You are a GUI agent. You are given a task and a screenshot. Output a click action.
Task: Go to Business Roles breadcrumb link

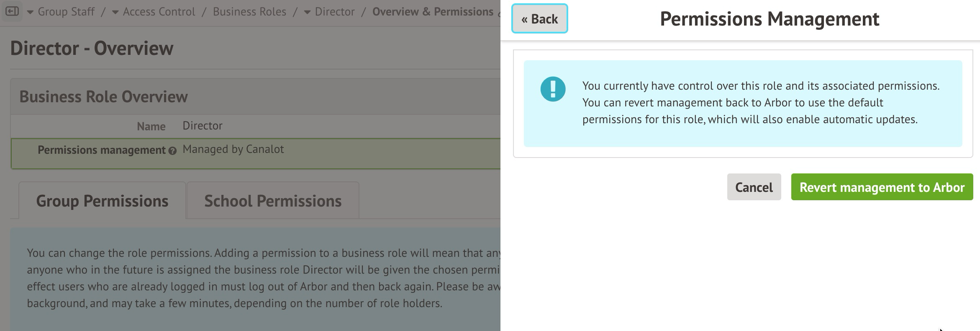[249, 12]
